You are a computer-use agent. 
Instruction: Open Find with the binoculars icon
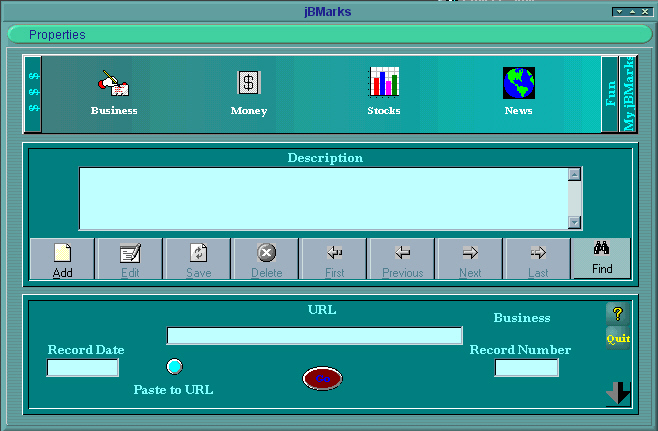point(601,258)
